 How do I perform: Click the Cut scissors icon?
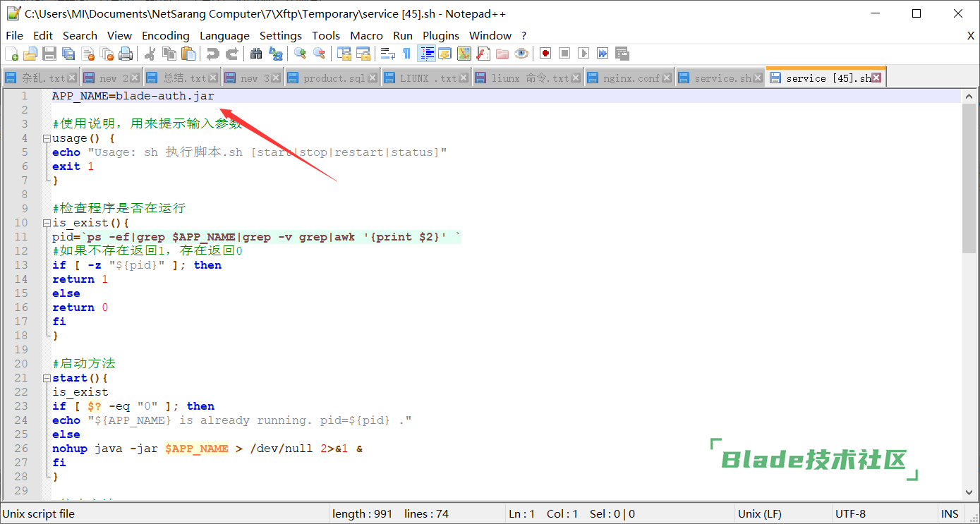(150, 54)
